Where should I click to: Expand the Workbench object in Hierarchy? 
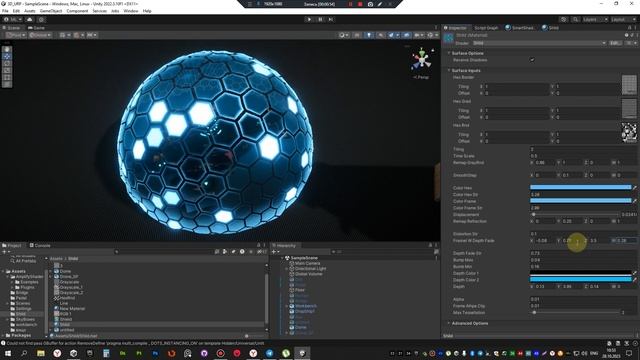(287, 306)
